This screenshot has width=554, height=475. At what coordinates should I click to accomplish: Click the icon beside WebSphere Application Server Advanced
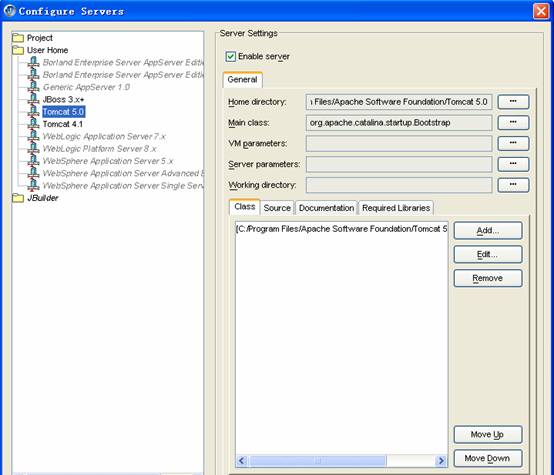pos(34,173)
